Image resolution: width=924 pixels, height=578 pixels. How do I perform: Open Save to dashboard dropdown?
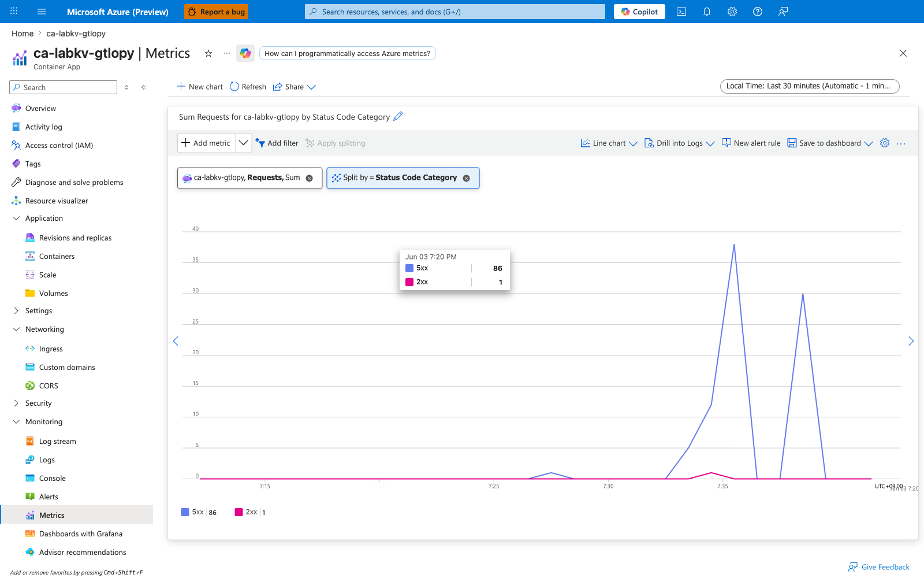(830, 143)
